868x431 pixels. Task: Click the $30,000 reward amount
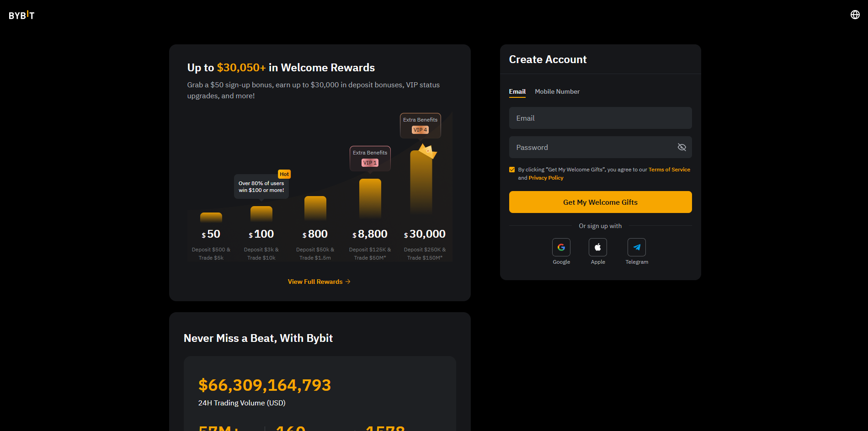coord(425,234)
